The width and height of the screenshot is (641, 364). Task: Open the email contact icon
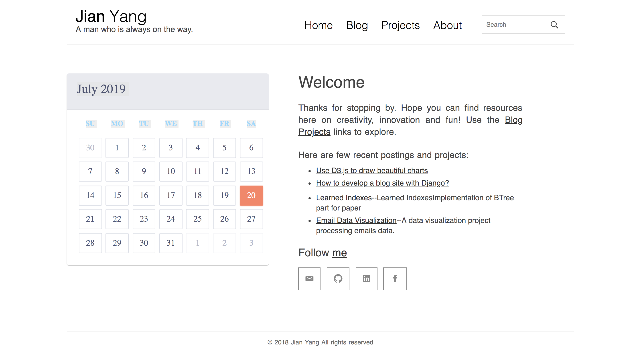[x=309, y=279]
